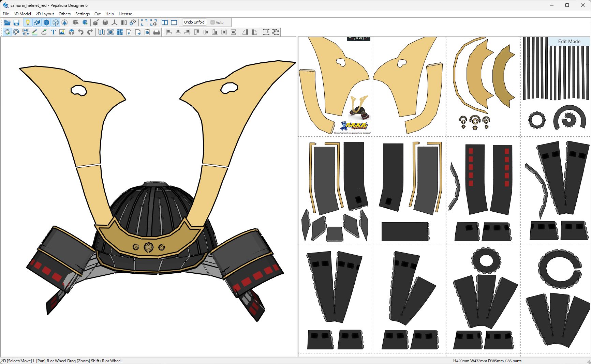
Task: Click the Undo Unfold button
Action: (194, 22)
